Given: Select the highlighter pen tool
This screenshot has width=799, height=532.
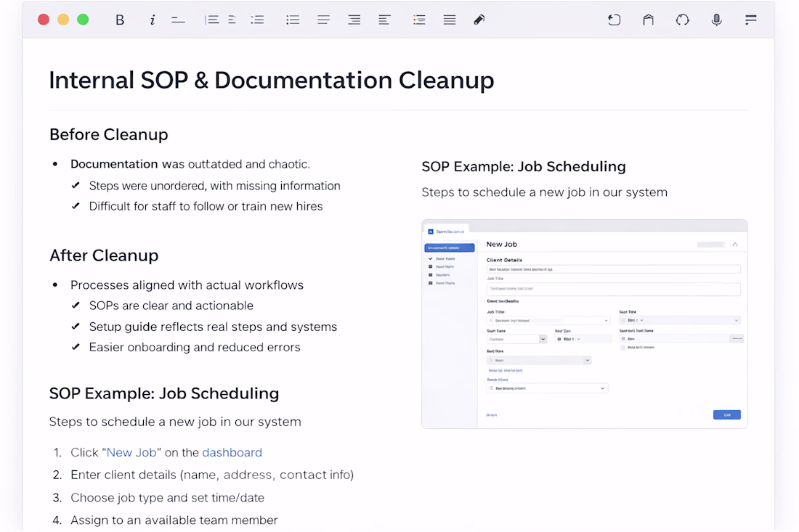Looking at the screenshot, I should pyautogui.click(x=479, y=20).
